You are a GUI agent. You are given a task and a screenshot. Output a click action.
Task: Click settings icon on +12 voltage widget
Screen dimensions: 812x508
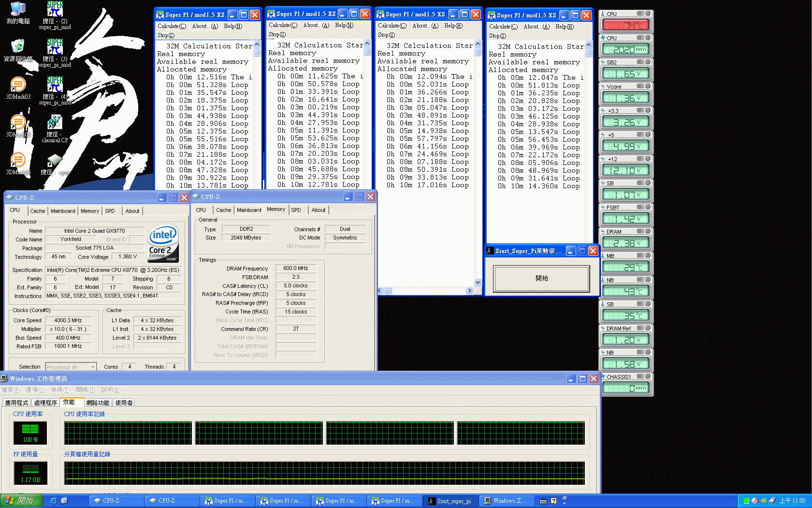coord(640,159)
